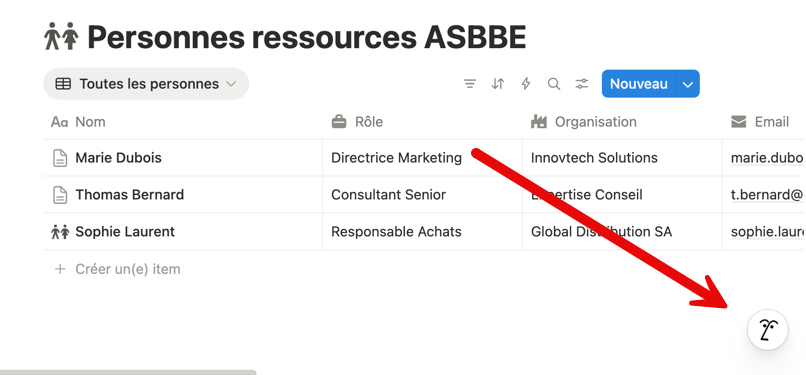
Task: Click the briefcase icon of the Rôle column
Action: [x=339, y=122]
